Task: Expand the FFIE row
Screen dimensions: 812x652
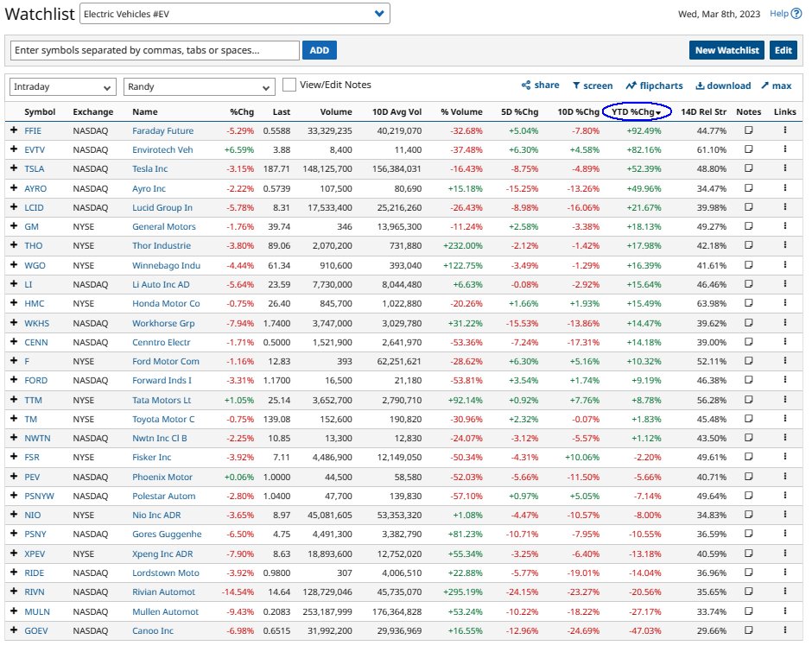Action: tap(14, 130)
